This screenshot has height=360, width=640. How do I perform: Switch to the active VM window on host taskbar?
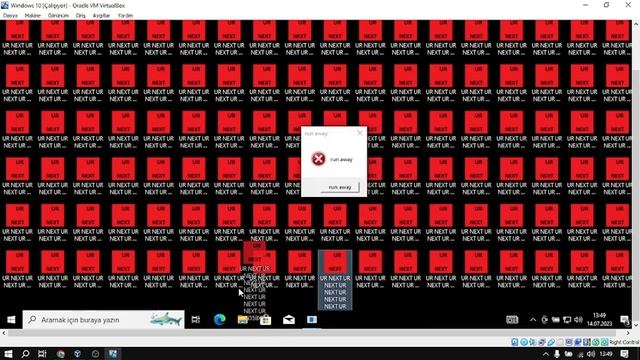point(113,354)
